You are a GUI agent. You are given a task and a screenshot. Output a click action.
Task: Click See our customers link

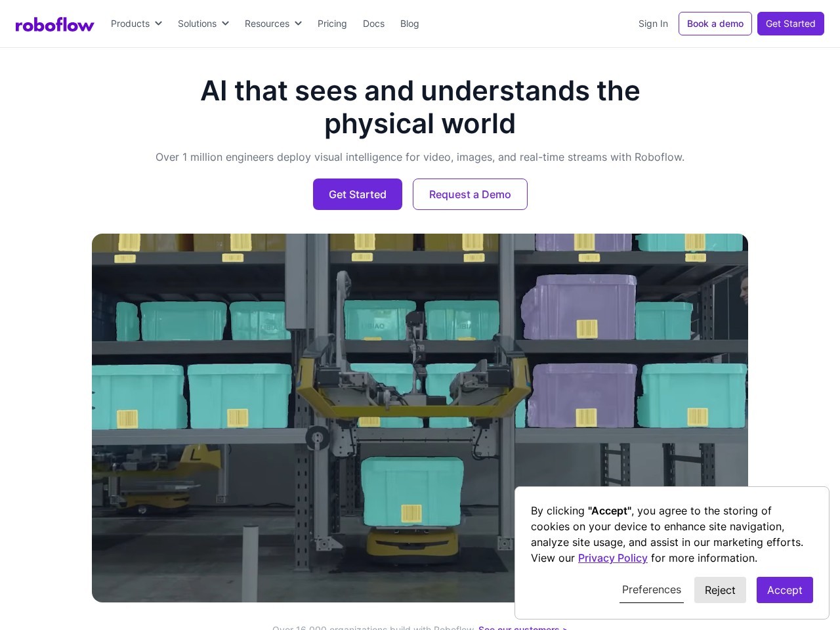[522, 627]
